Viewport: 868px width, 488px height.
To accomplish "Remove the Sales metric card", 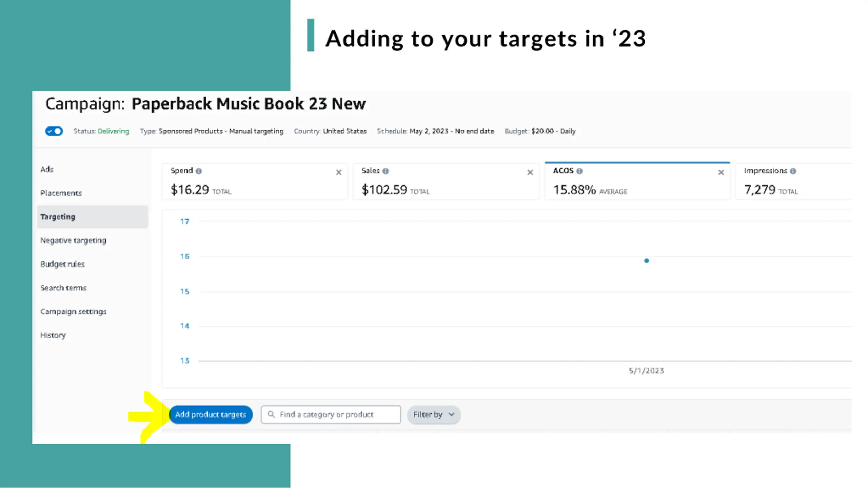I will [530, 172].
